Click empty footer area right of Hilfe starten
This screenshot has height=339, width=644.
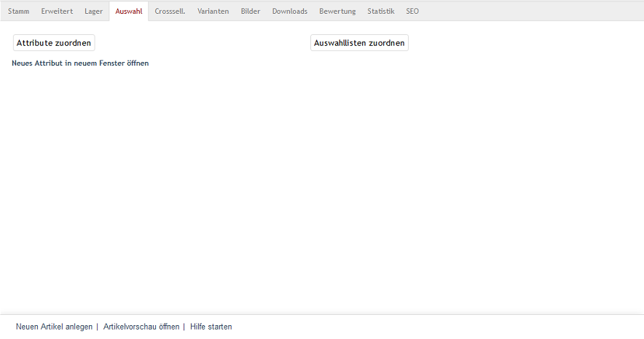pyautogui.click(x=437, y=327)
